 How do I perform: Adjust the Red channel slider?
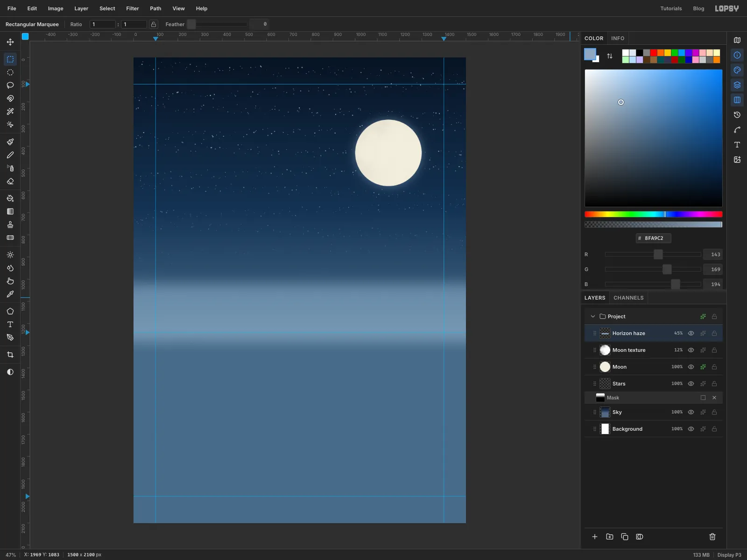(653, 254)
